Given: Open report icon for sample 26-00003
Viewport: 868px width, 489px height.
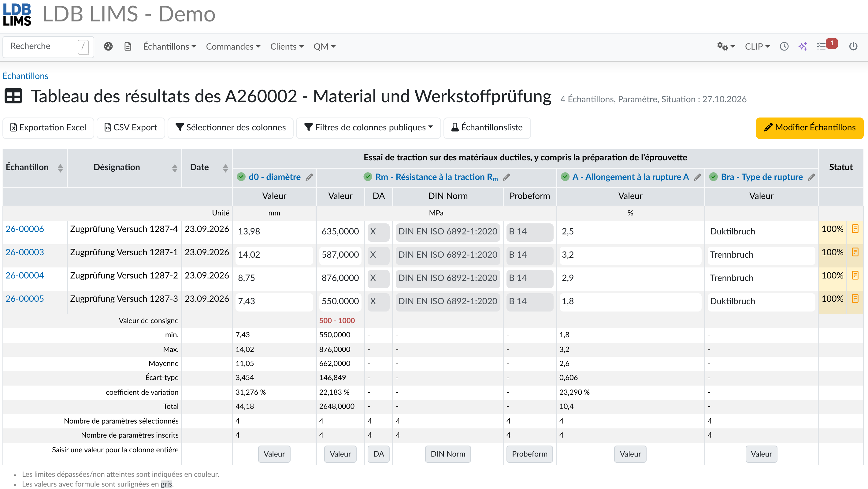Looking at the screenshot, I should (x=855, y=252).
